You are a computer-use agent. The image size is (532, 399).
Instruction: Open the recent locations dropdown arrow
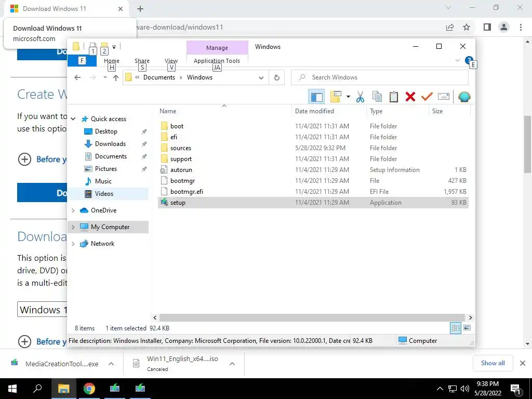coord(105,77)
